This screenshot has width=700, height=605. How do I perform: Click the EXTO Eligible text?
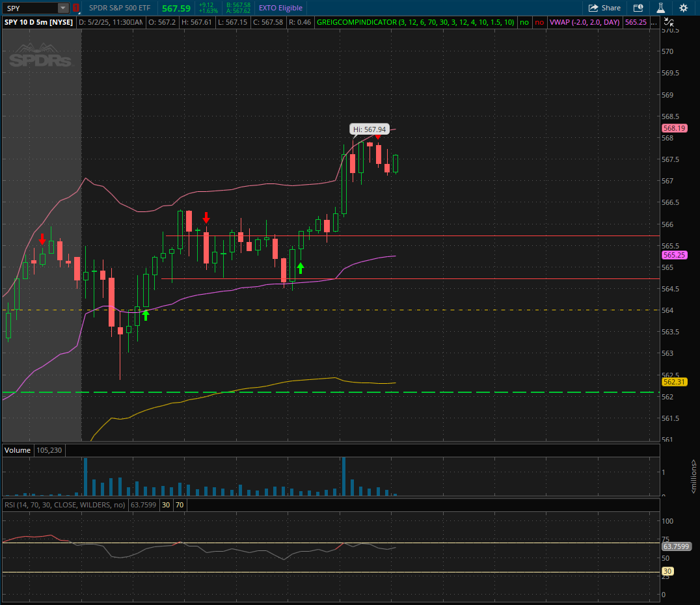(x=280, y=8)
